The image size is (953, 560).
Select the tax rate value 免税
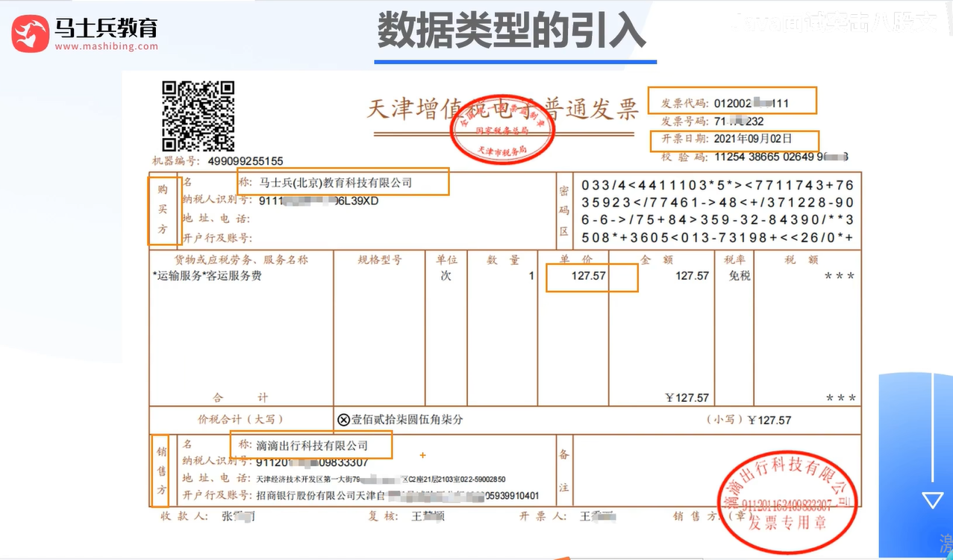point(740,276)
